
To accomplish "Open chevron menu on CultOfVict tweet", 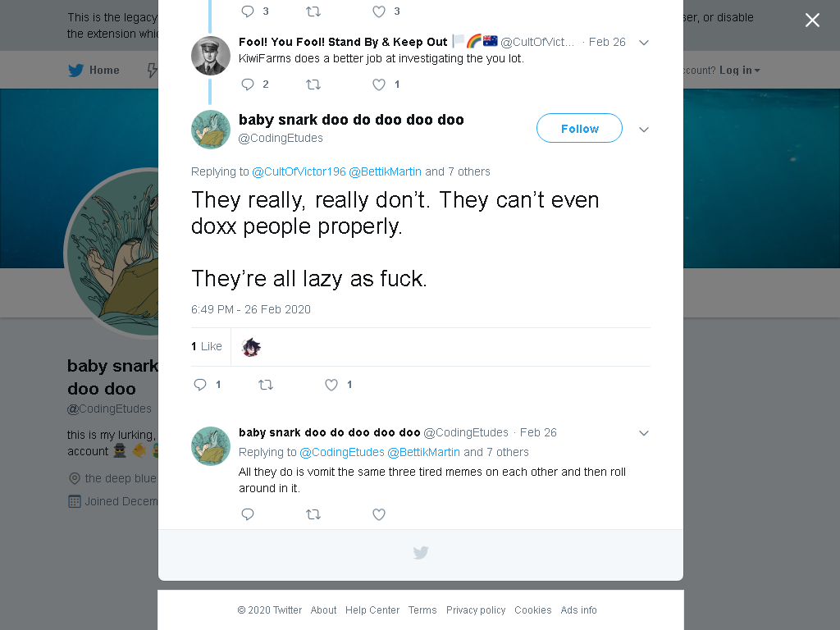I will click(x=644, y=43).
